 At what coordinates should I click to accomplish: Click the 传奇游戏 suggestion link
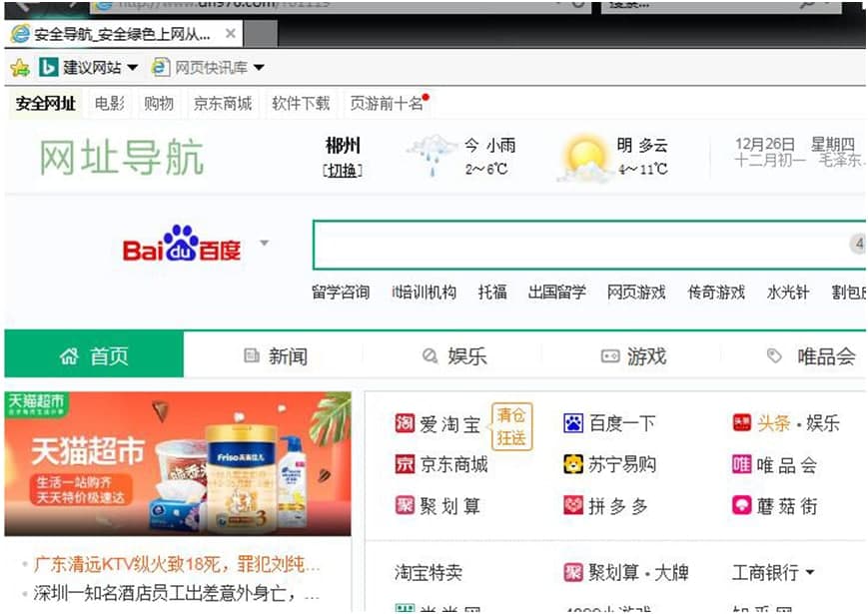point(716,293)
